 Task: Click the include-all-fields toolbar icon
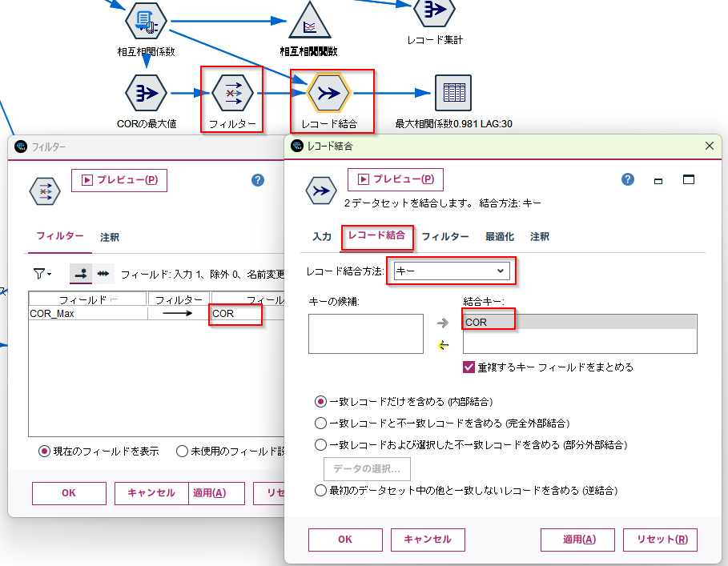click(x=103, y=274)
